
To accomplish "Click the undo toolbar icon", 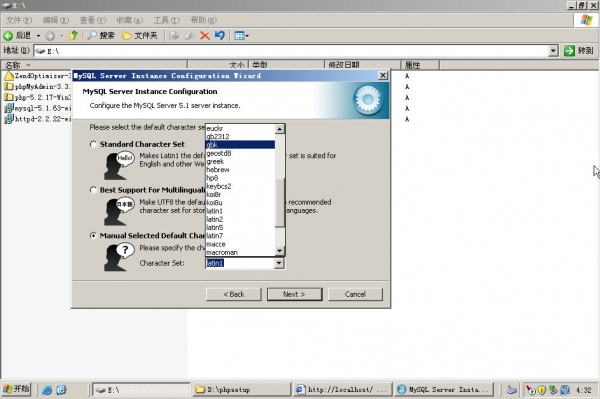I will 220,36.
